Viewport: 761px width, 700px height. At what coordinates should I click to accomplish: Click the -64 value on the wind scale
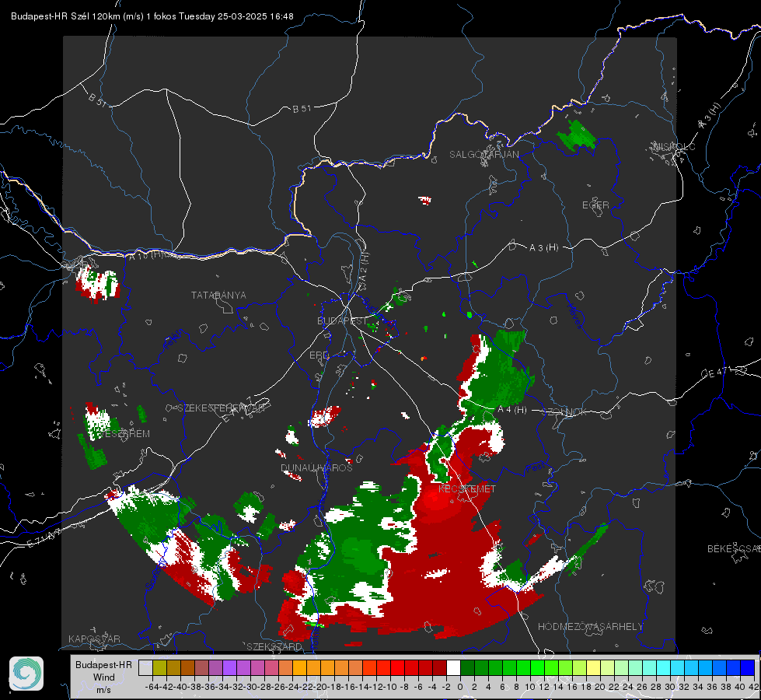[x=152, y=687]
